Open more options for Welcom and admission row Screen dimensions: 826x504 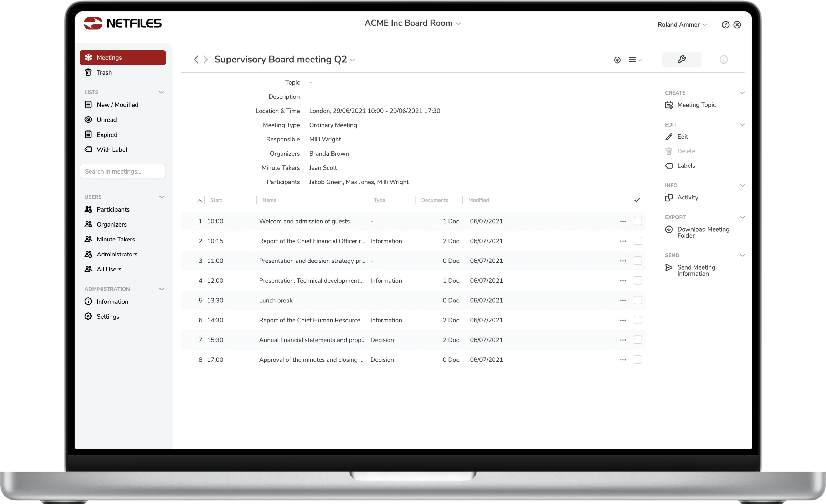click(x=623, y=221)
